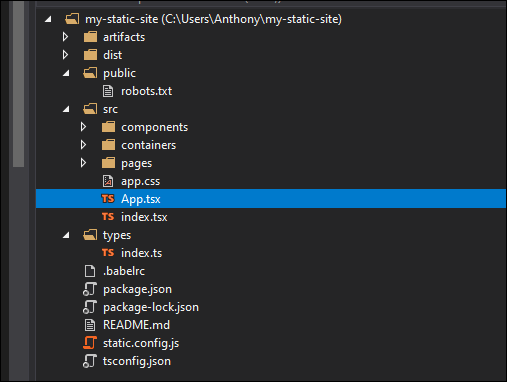Click the app.css stylesheet icon

coord(108,181)
